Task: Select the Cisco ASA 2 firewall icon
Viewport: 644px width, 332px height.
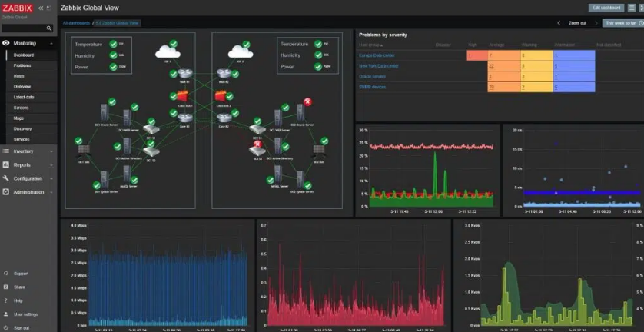Action: pos(221,97)
